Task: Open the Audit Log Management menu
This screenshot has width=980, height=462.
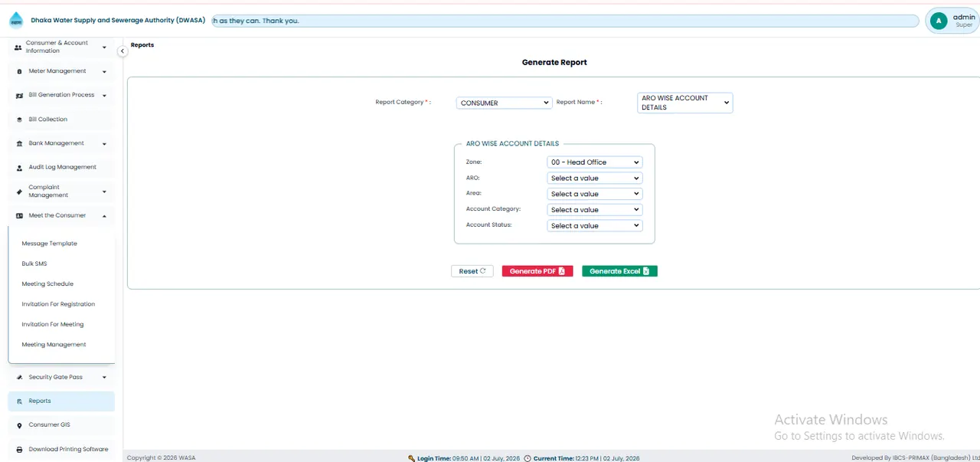Action: pyautogui.click(x=61, y=167)
